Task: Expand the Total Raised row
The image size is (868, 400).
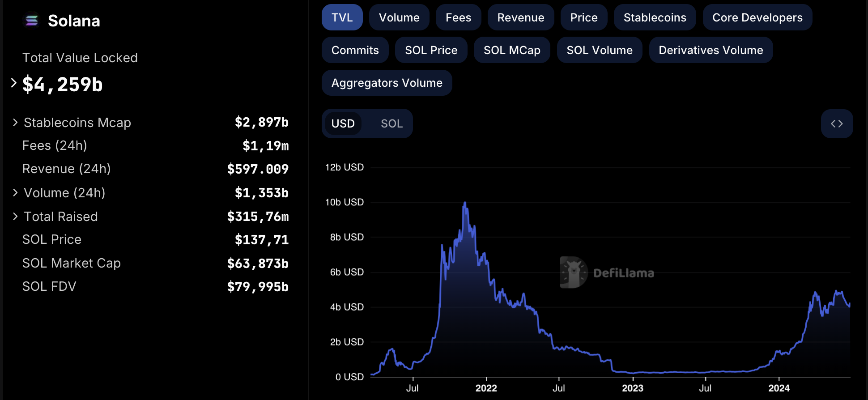Action: [15, 217]
